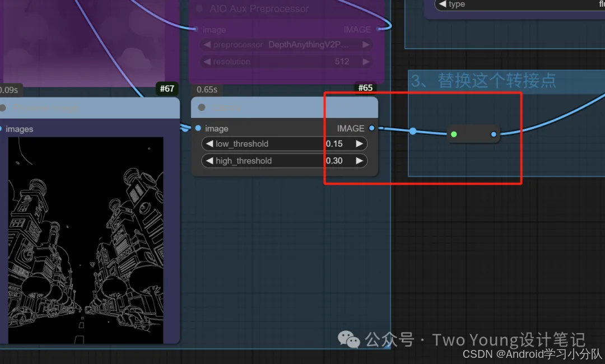The image size is (605, 364).
Task: Click the resolution value 512
Action: click(x=342, y=62)
